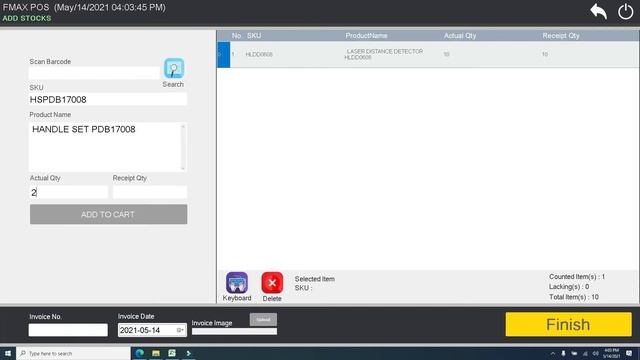
Task: Click the Counted Item(s) : 1 text
Action: point(577,276)
